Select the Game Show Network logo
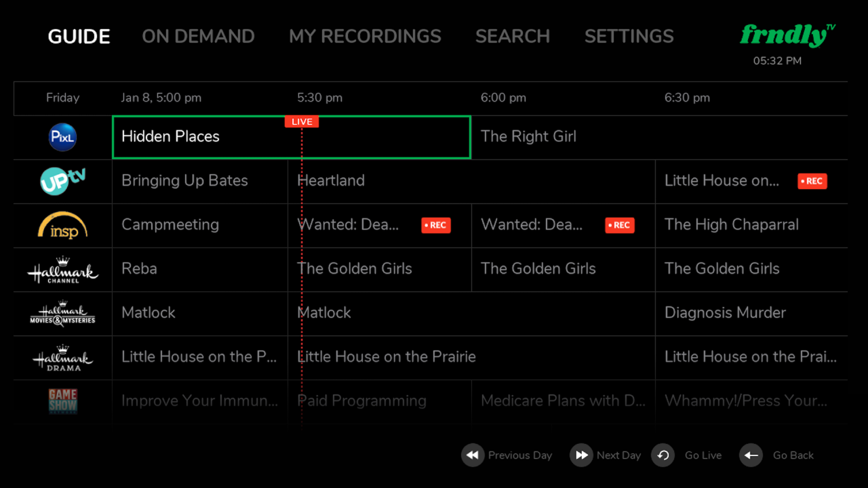The height and width of the screenshot is (488, 868). pyautogui.click(x=63, y=401)
